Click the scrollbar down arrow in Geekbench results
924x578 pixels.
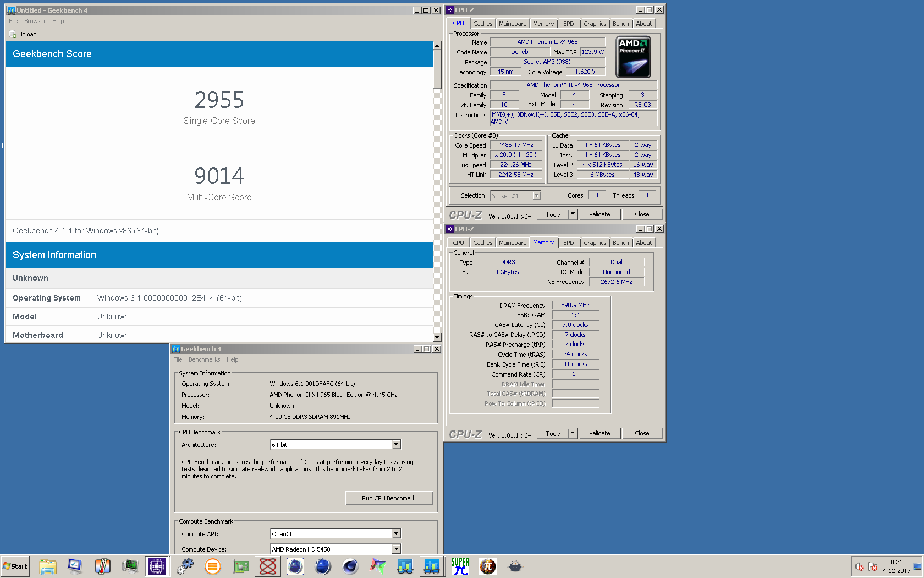click(437, 337)
